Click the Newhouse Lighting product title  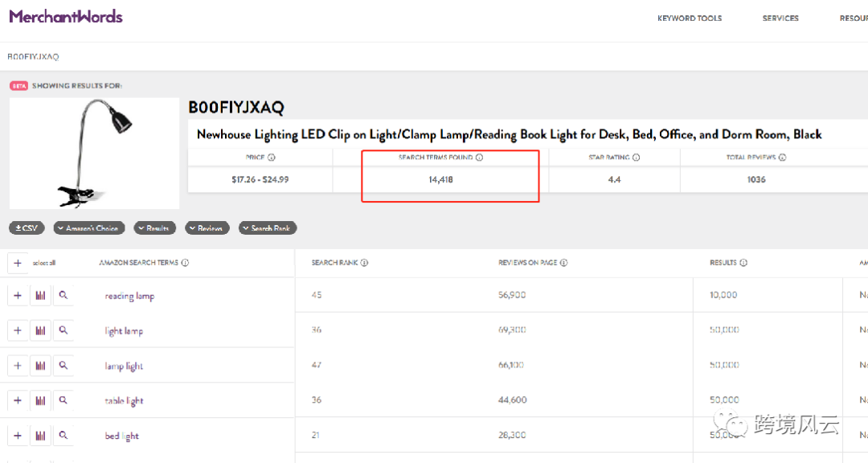pos(510,134)
